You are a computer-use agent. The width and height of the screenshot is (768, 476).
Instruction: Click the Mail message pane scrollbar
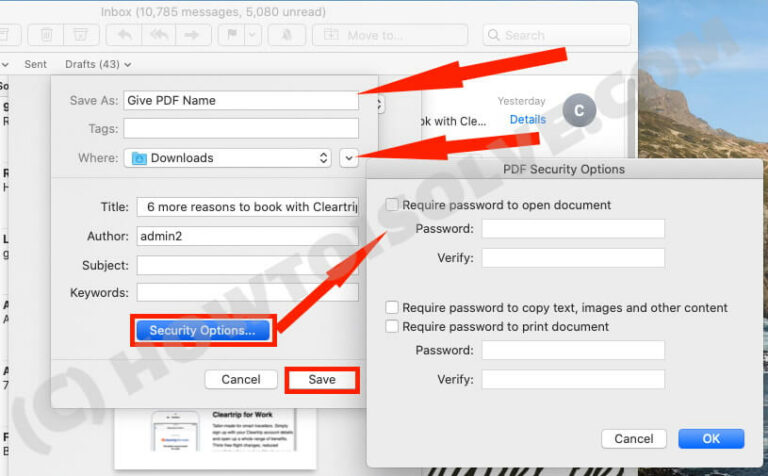[x=632, y=118]
